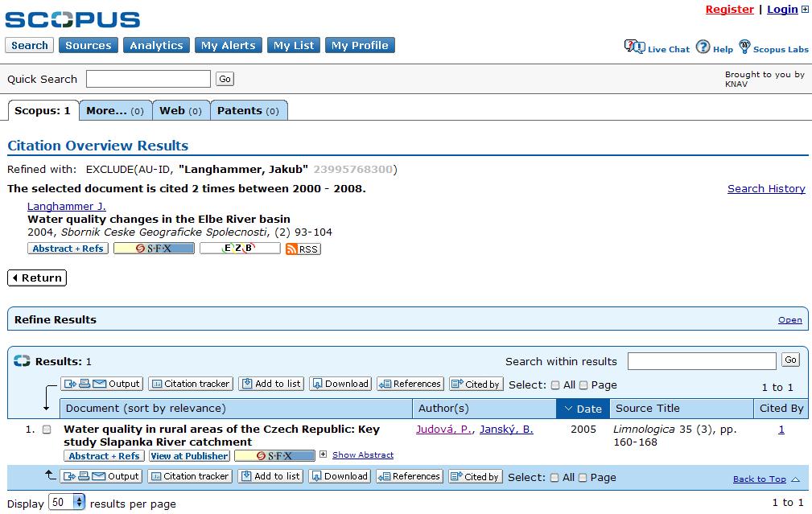The image size is (812, 514).
Task: Click the bottom Cited by button
Action: 475,477
